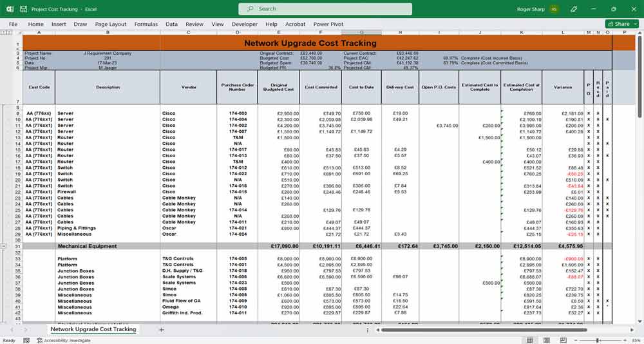Open the Draw ribbon tab
Viewport: 644px width, 344px height.
click(80, 24)
